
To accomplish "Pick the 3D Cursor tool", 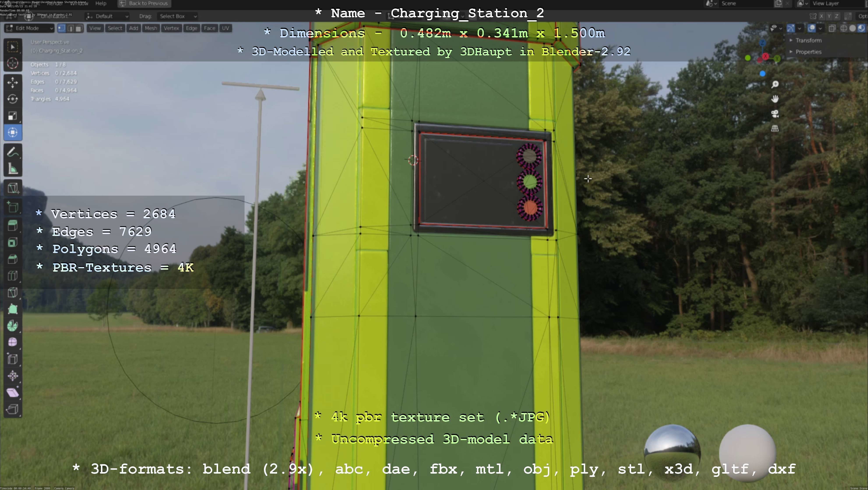I will click(13, 63).
